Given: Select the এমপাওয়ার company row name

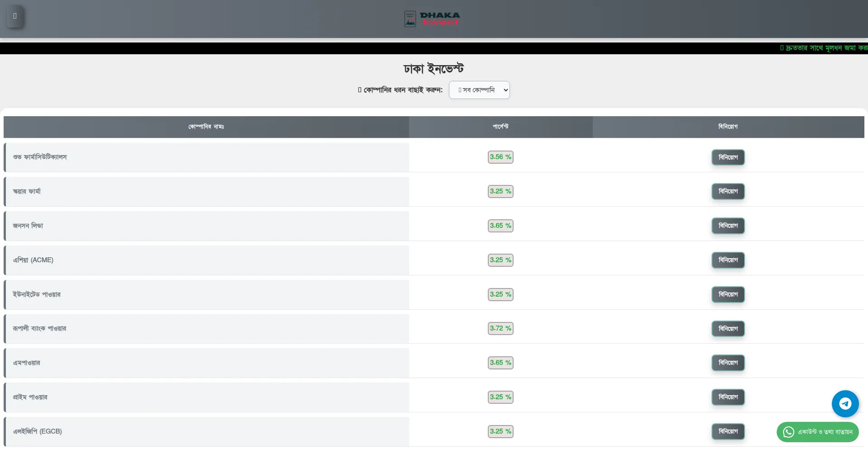Looking at the screenshot, I should (27, 363).
